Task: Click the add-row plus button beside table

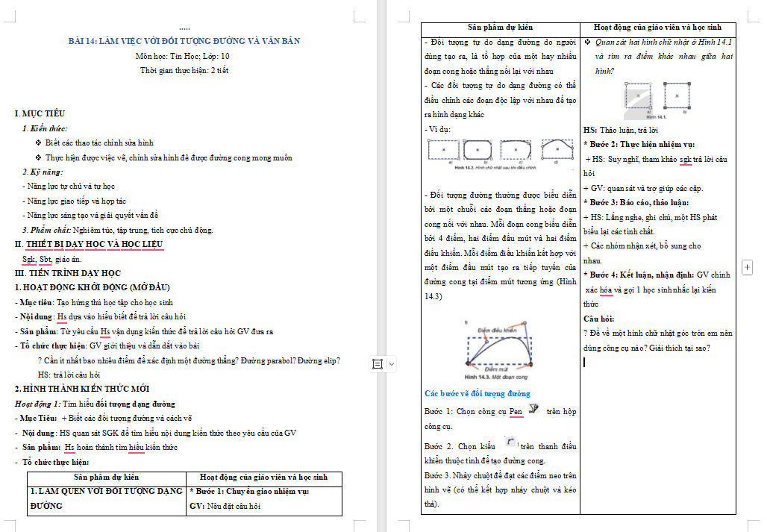Action: point(747,267)
